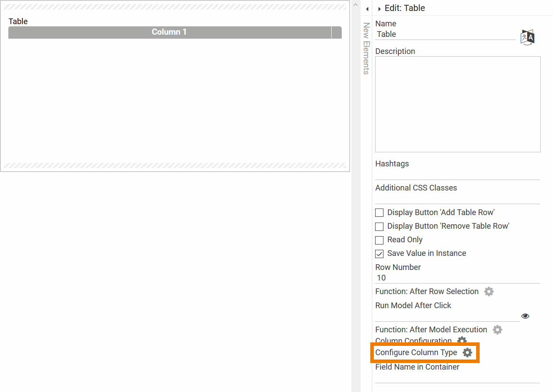This screenshot has height=392, width=553.
Task: Click the Save Value in Instance label
Action: pyautogui.click(x=426, y=253)
